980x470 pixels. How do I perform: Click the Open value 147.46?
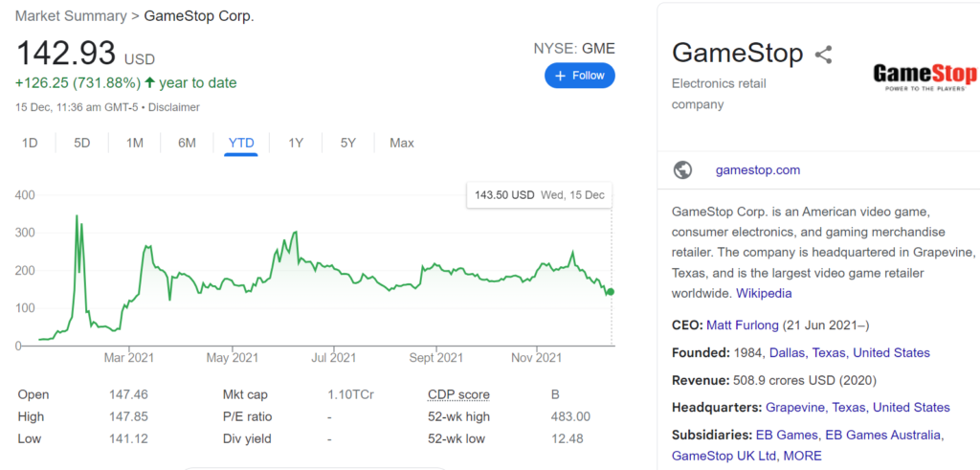(128, 395)
